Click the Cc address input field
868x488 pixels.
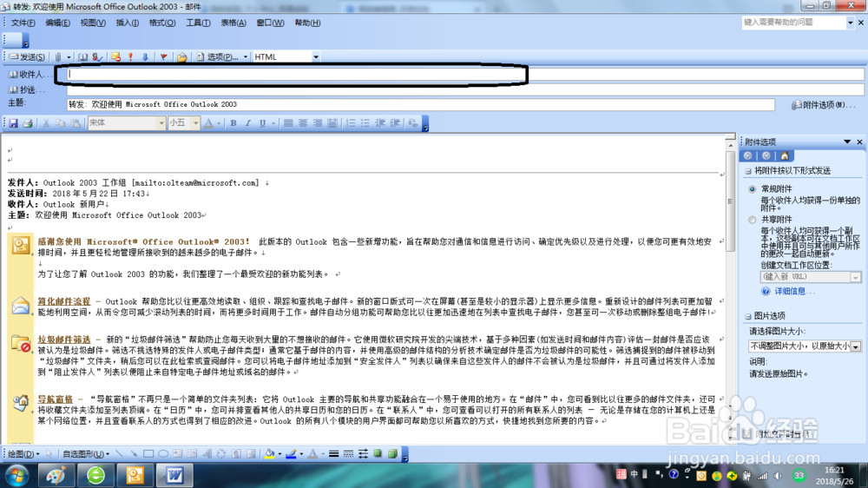(x=465, y=89)
